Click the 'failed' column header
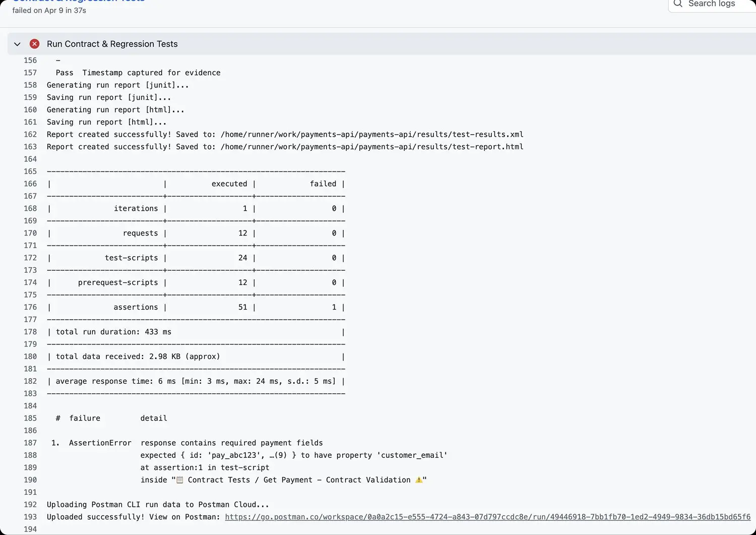The width and height of the screenshot is (756, 535). pos(323,184)
